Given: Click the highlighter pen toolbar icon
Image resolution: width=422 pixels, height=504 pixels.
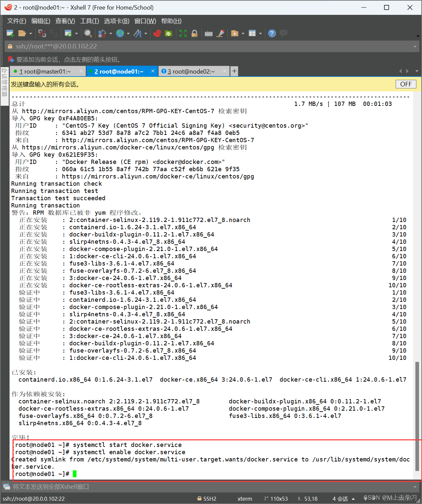Looking at the screenshot, I should 220,33.
